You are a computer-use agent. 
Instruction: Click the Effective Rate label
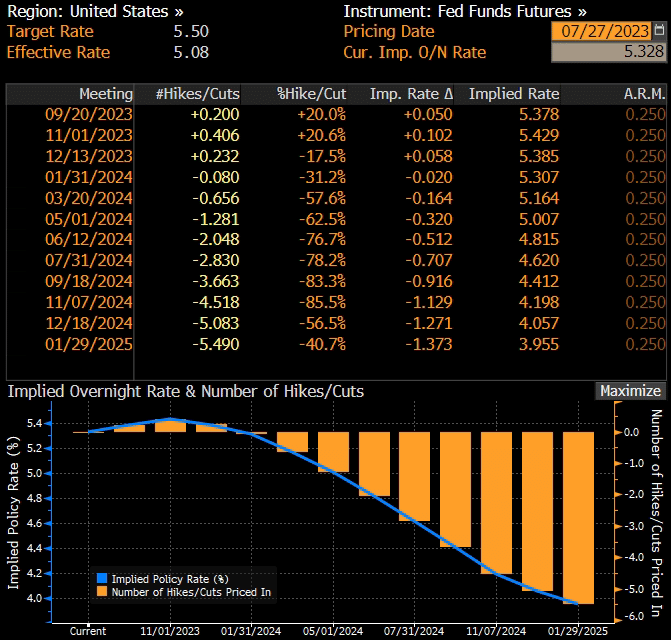[59, 53]
